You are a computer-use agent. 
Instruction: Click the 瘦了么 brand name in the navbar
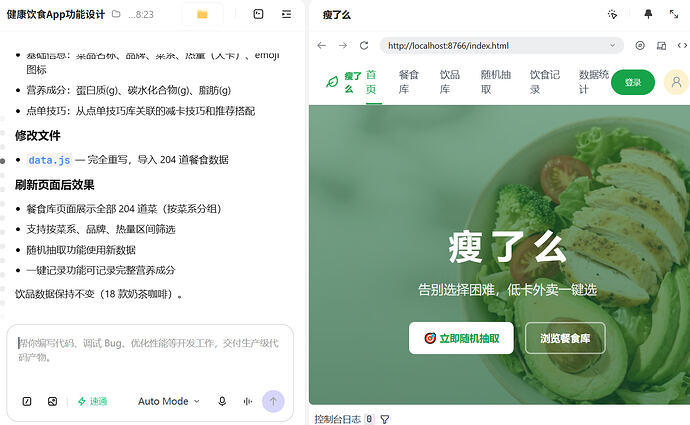coord(352,82)
